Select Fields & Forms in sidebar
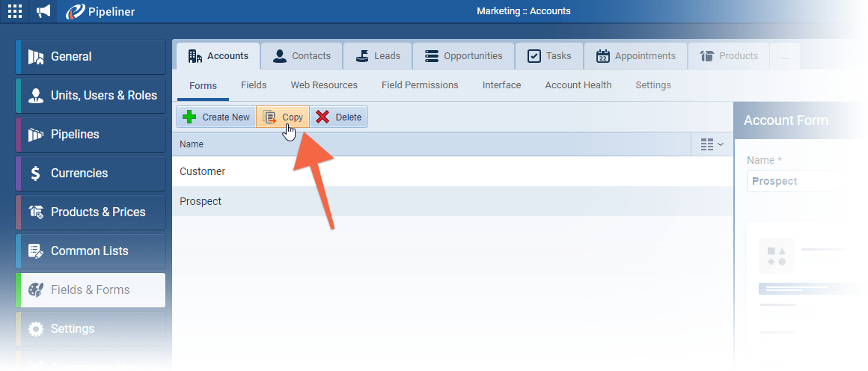 click(91, 290)
